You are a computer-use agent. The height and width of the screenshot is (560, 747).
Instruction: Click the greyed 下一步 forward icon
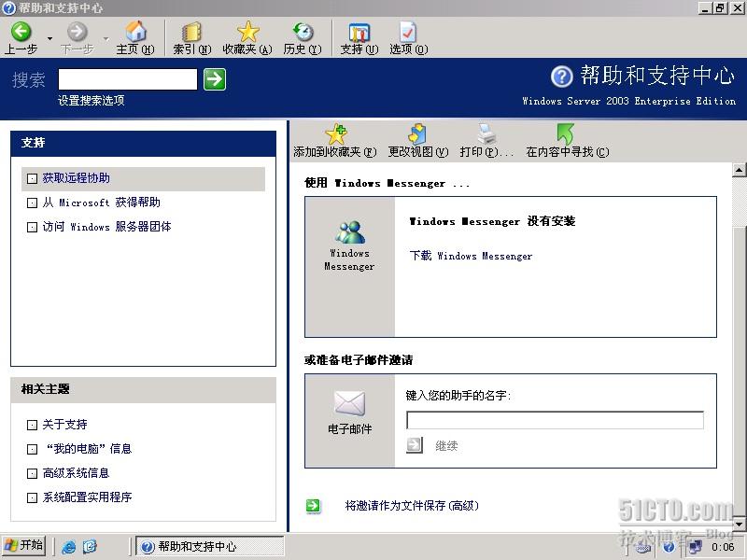77,32
